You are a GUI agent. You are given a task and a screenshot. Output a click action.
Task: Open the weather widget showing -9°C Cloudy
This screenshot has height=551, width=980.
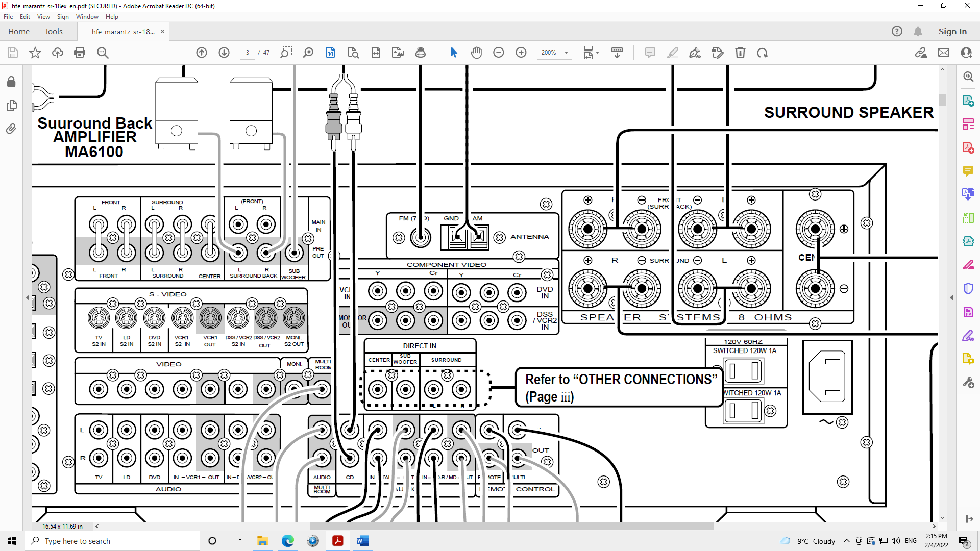click(x=808, y=541)
